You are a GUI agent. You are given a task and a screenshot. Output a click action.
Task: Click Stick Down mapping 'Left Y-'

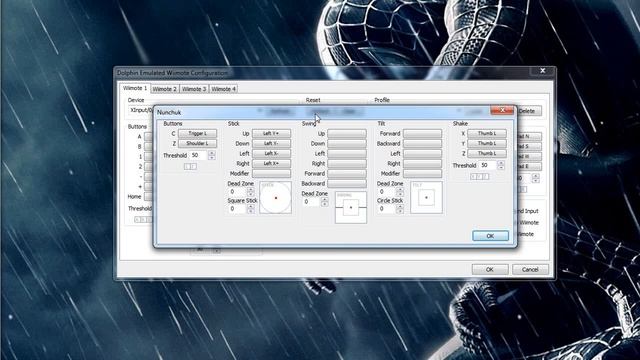pos(271,144)
